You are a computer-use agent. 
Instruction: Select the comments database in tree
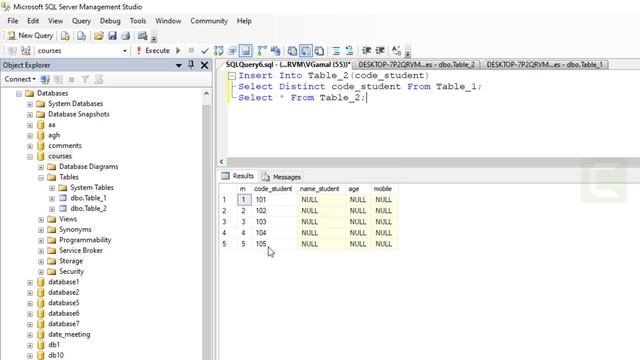[64, 146]
